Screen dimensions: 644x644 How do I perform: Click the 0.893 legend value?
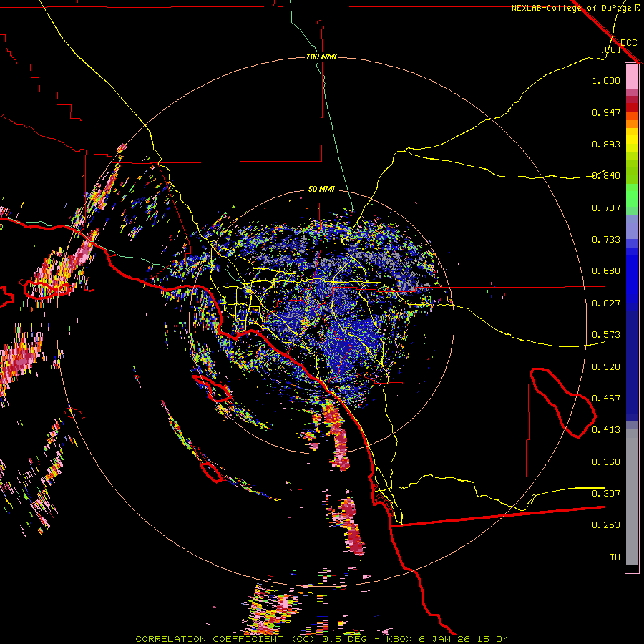(x=606, y=144)
